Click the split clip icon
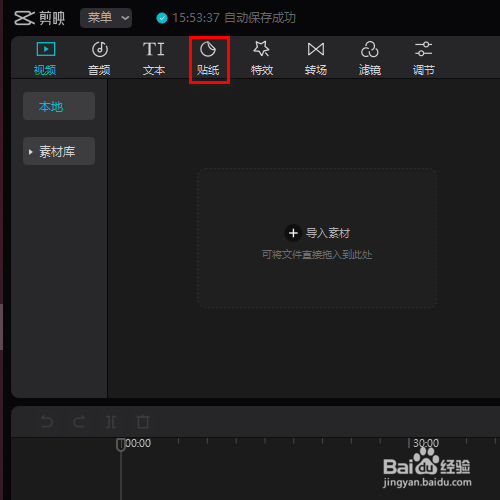 tap(111, 422)
